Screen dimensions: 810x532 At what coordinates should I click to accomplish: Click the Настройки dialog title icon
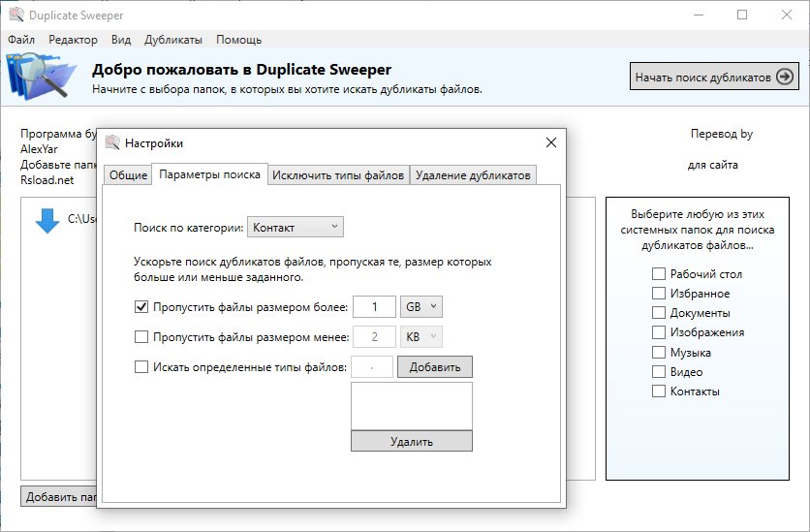(112, 142)
